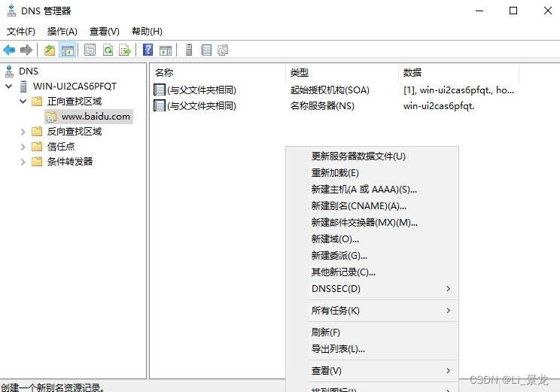This screenshot has height=392, width=560.
Task: Choose 导出列表(L)... from menu
Action: tap(372, 349)
